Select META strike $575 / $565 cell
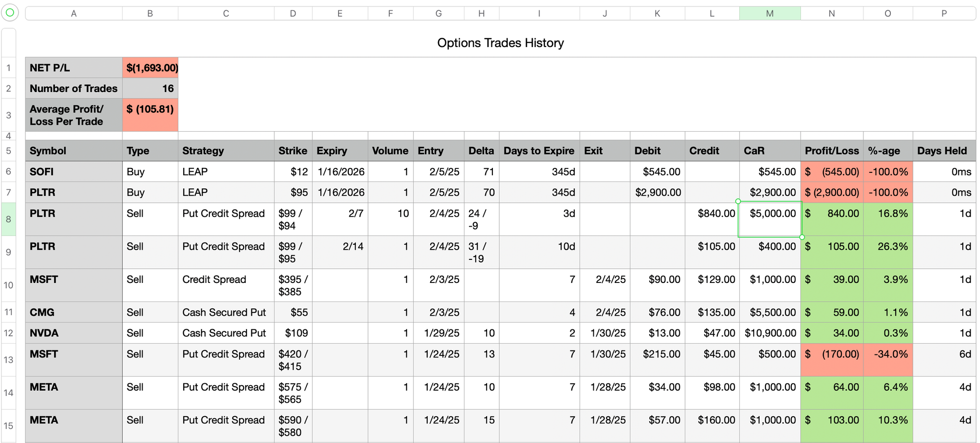Viewport: 980px width, 443px height. coord(293,393)
